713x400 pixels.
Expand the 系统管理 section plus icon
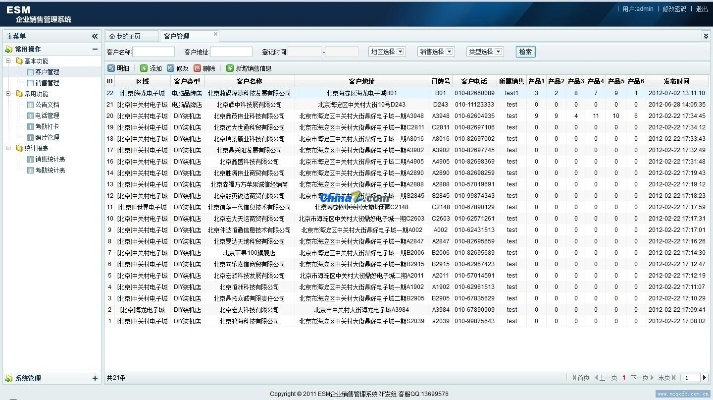95,378
